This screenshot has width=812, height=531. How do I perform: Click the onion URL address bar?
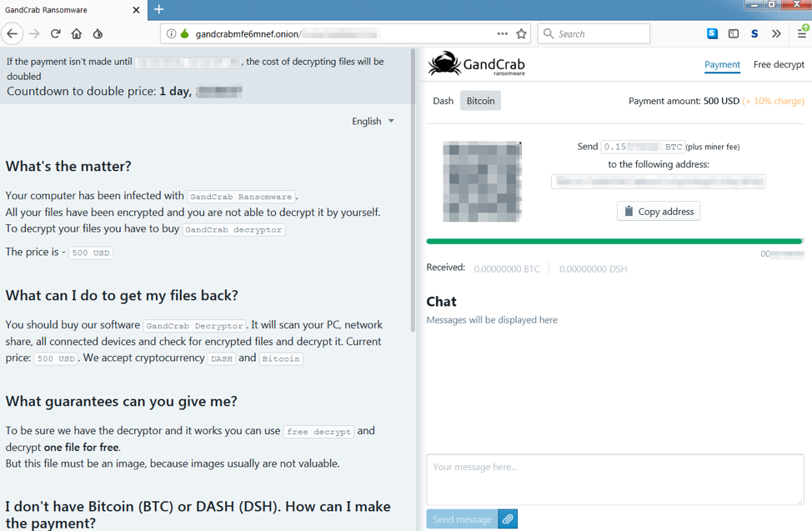pos(344,34)
